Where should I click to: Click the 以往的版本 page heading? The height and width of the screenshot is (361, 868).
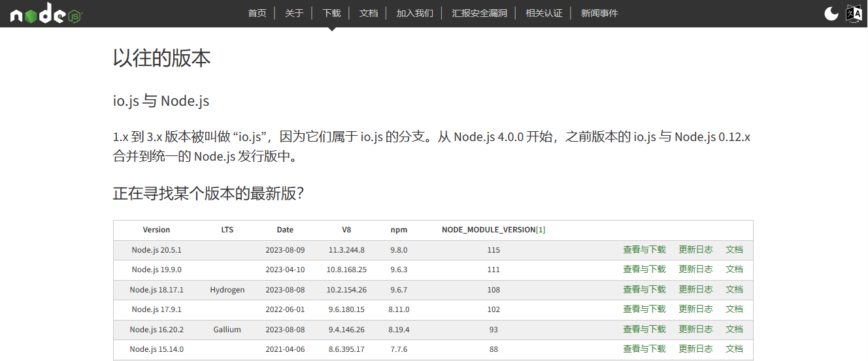pyautogui.click(x=161, y=58)
